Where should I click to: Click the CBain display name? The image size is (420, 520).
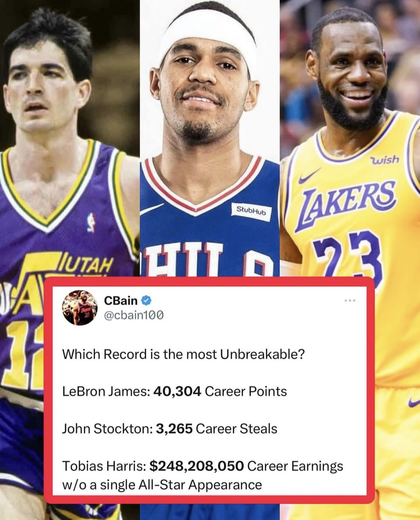121,300
